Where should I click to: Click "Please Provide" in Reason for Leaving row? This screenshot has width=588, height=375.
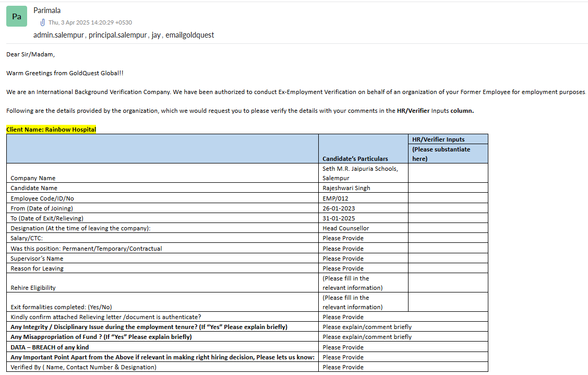point(343,268)
